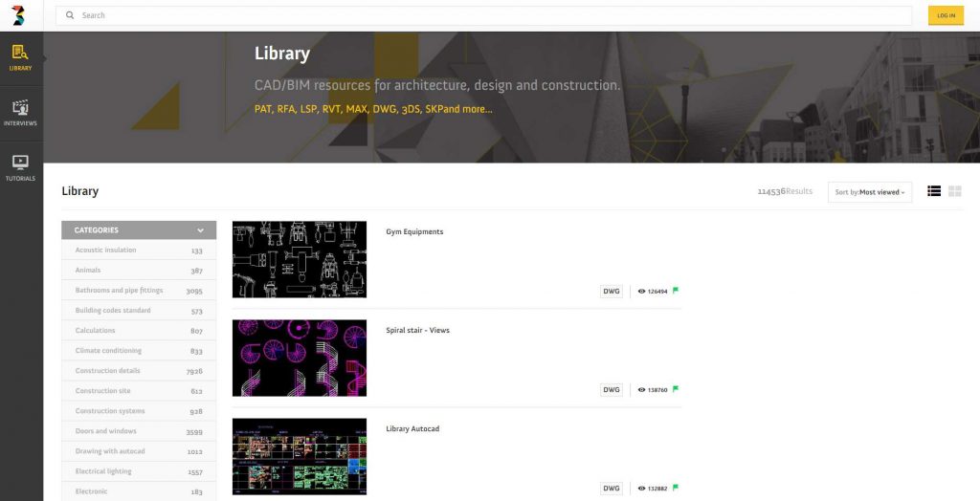Select Building codes standard category
The height and width of the screenshot is (501, 980).
coord(139,311)
